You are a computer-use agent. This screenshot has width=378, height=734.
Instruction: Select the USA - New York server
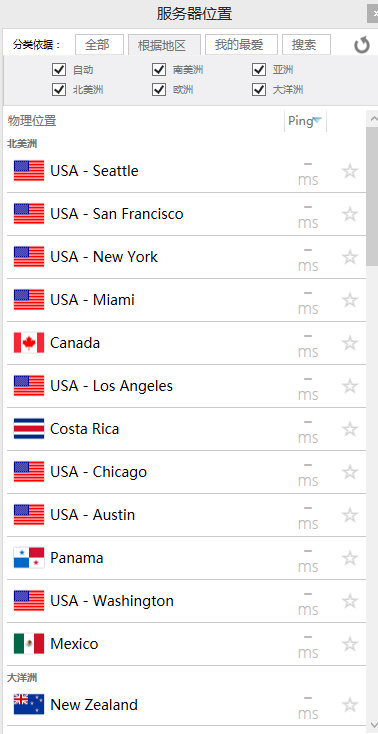click(x=186, y=257)
